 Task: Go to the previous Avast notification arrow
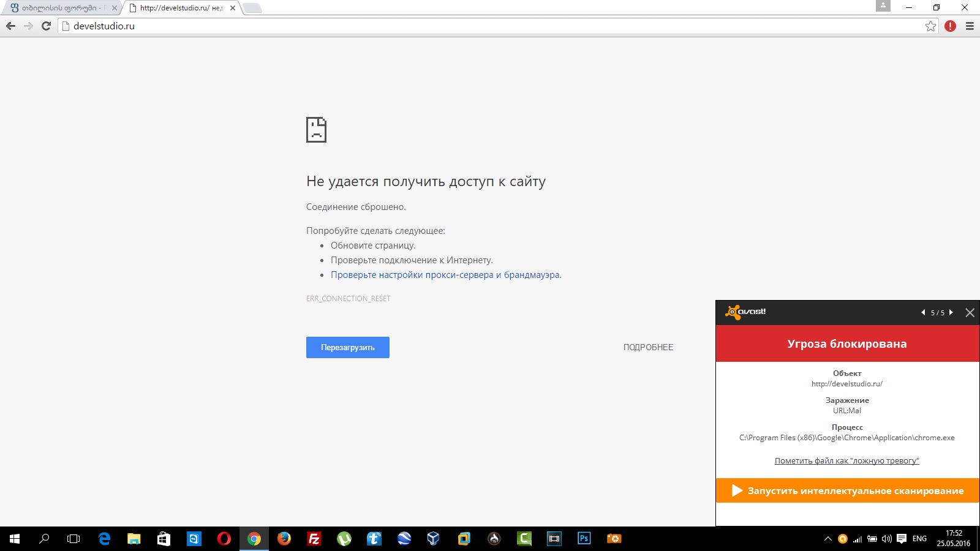click(x=923, y=312)
